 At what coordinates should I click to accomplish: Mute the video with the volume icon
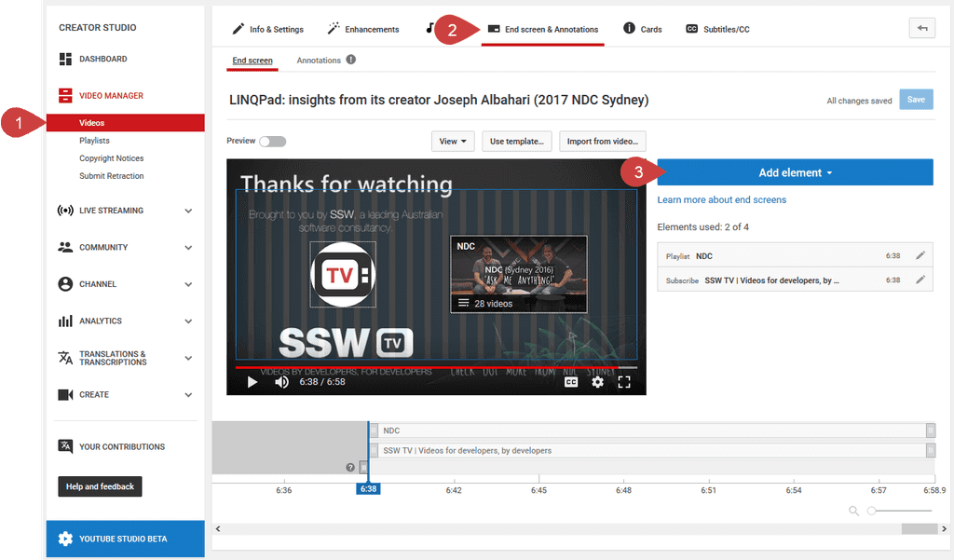pyautogui.click(x=281, y=382)
